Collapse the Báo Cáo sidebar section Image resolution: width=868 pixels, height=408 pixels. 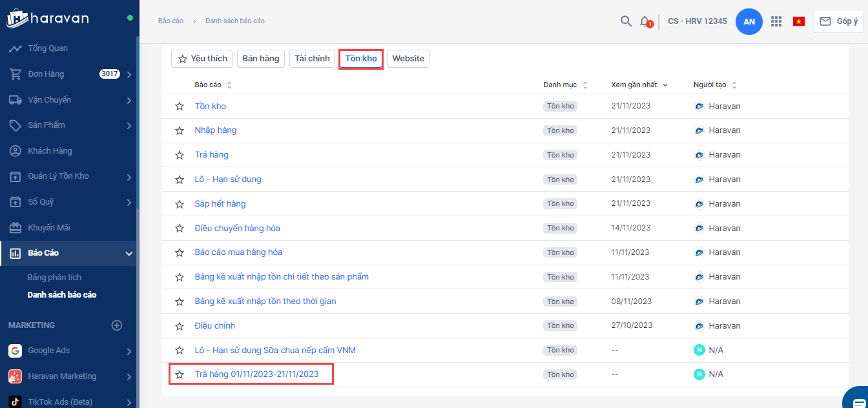pos(129,253)
